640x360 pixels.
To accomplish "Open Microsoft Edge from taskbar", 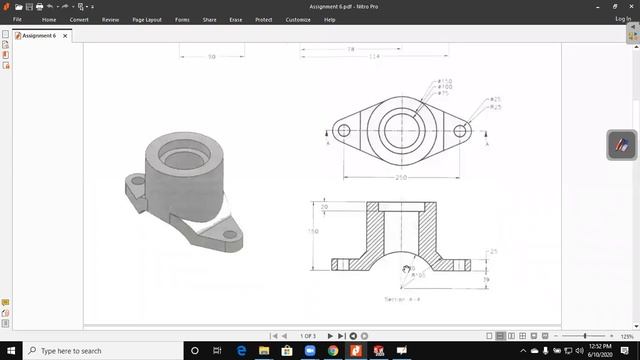I will [241, 351].
